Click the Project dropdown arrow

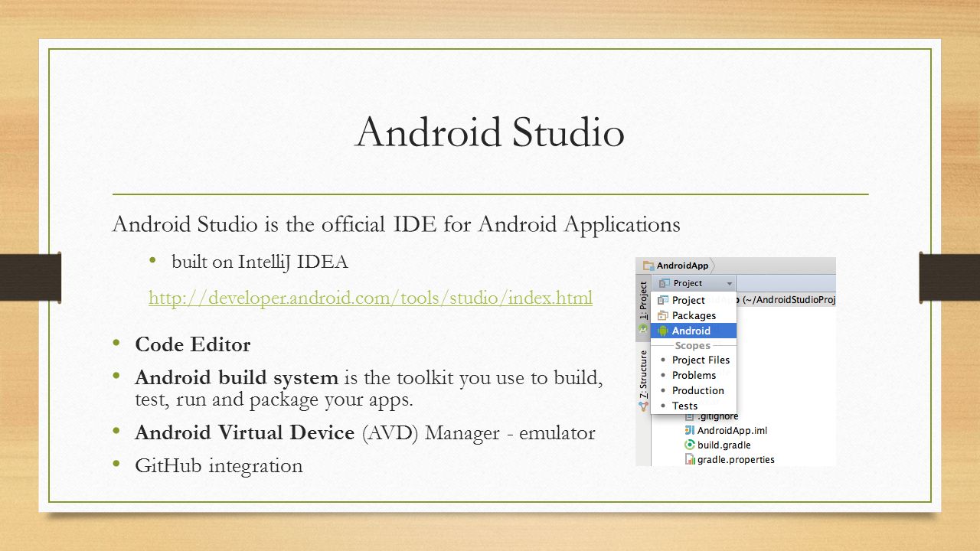tap(730, 284)
